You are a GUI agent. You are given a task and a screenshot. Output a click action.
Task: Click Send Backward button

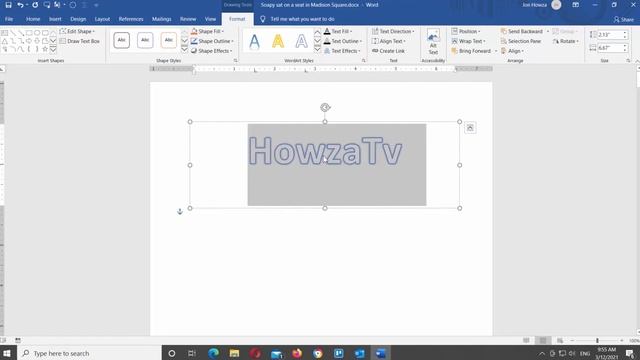click(x=522, y=31)
